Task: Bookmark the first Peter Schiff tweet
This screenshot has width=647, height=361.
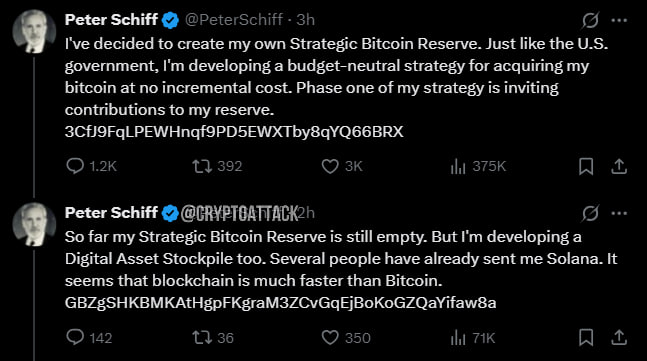Action: point(586,166)
